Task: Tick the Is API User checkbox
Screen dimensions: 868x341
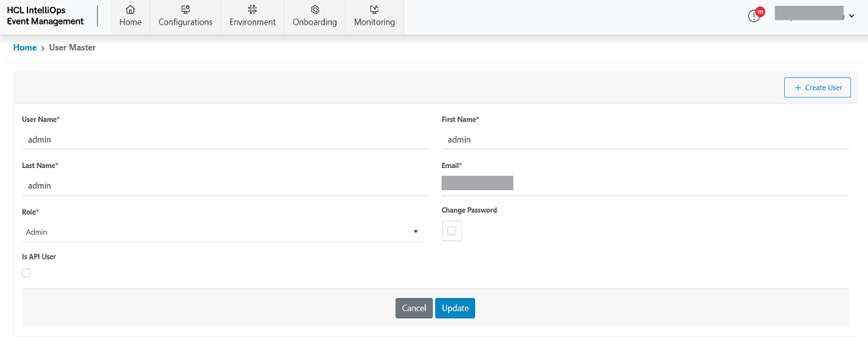Action: point(26,273)
